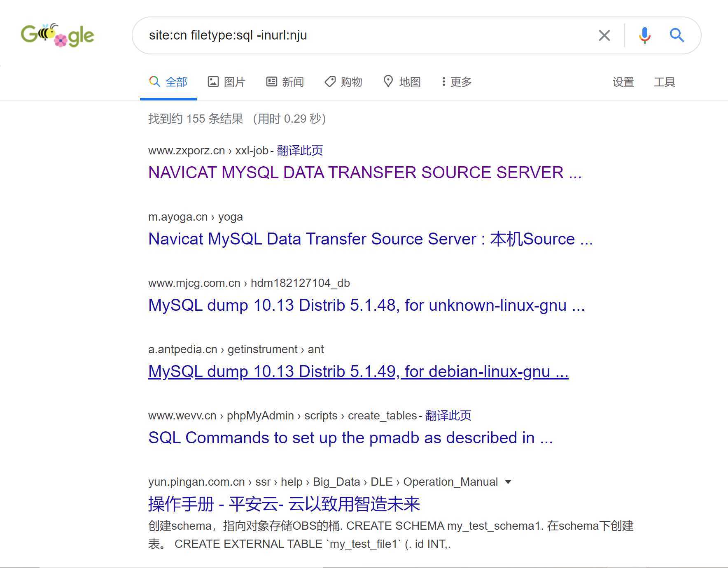The image size is (728, 568).
Task: Clear the search query with X icon
Action: point(604,35)
